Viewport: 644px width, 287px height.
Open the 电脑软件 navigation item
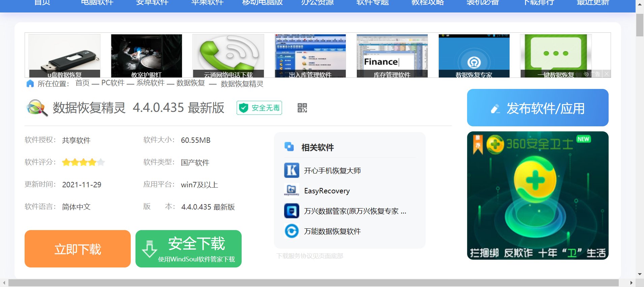pos(97,3)
